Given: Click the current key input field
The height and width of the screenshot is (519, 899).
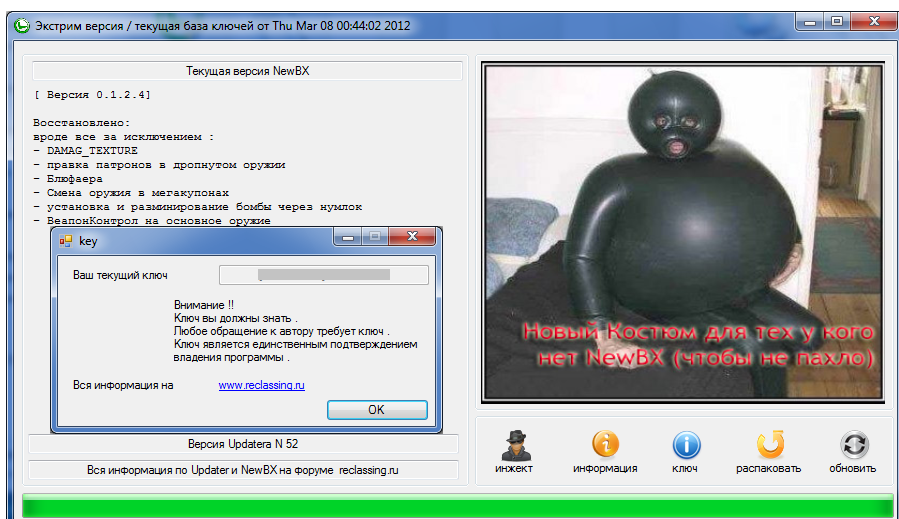Looking at the screenshot, I should point(323,275).
